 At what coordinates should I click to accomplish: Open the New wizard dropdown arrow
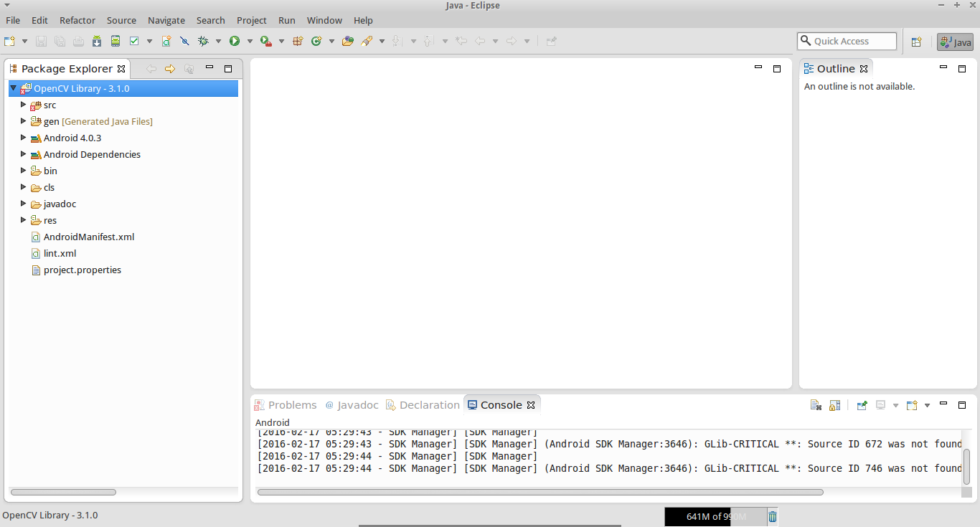point(24,41)
